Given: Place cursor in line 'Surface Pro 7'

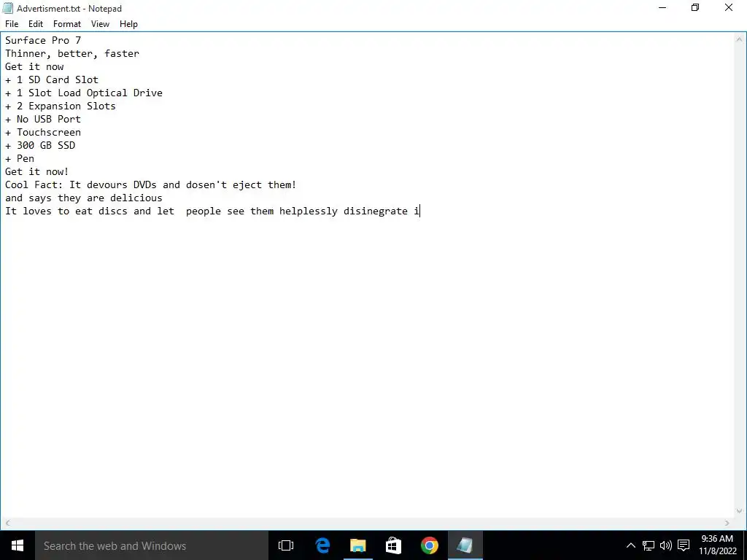Looking at the screenshot, I should 43,41.
